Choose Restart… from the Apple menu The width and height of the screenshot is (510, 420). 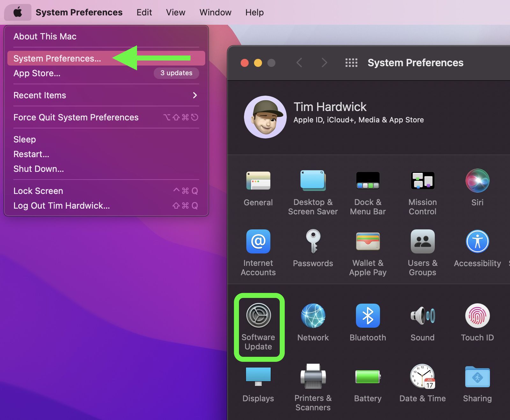coord(106,154)
